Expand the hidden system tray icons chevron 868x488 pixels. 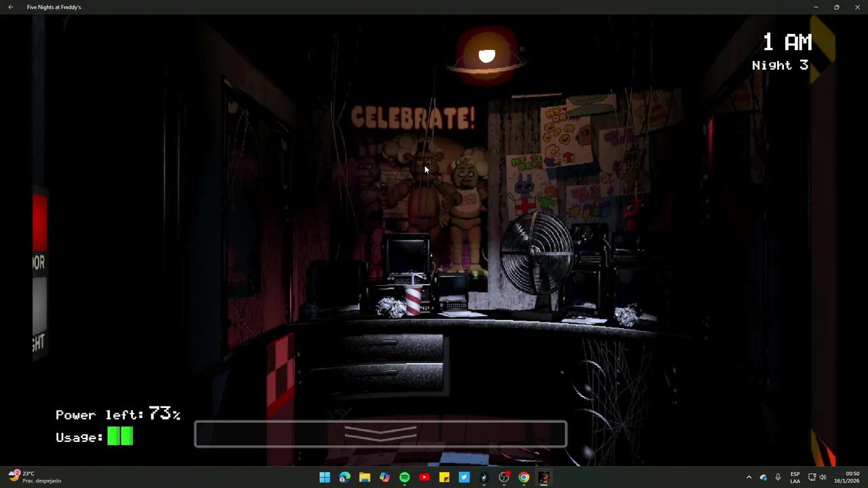click(749, 477)
